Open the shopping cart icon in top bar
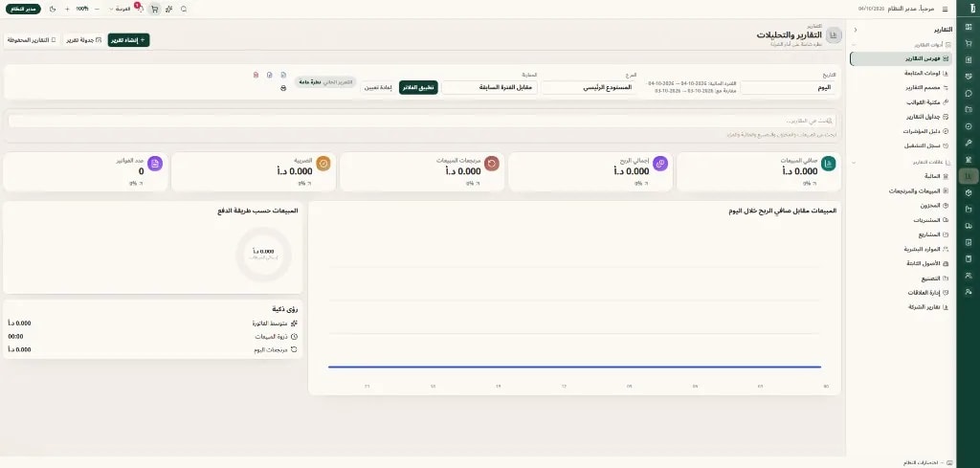The image size is (980, 468). click(154, 10)
